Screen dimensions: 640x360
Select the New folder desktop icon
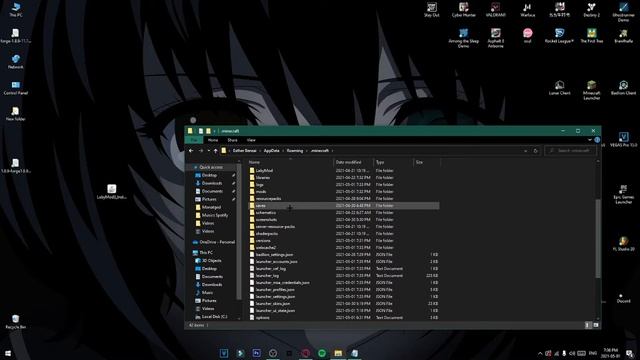(x=16, y=114)
